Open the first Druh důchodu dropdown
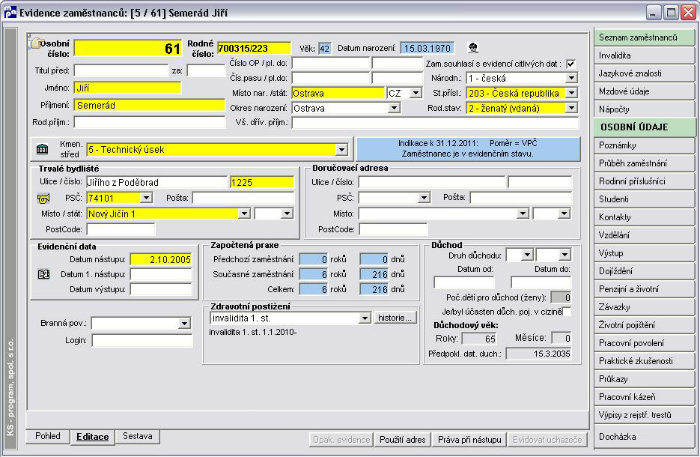 tap(527, 255)
